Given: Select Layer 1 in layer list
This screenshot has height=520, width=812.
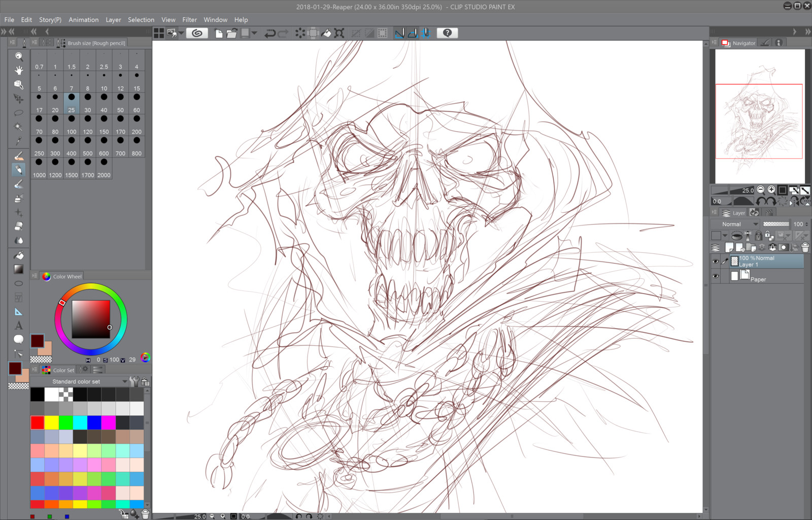Looking at the screenshot, I should click(x=766, y=262).
